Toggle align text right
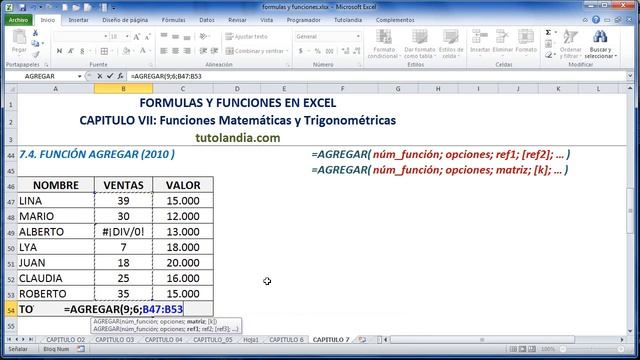640x360 pixels. pyautogui.click(x=187, y=51)
